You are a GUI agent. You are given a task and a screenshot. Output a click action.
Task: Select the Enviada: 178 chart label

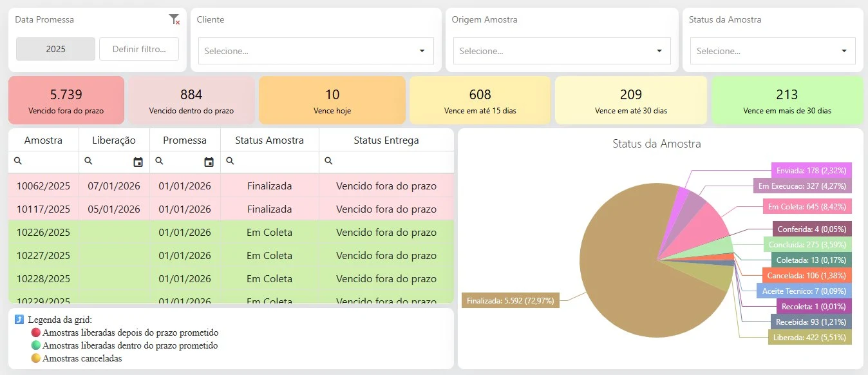(x=811, y=170)
